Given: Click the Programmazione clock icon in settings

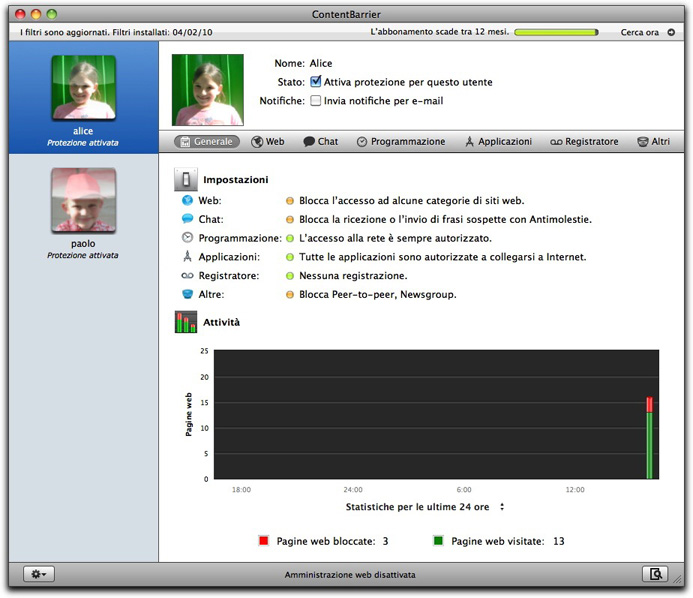Looking at the screenshot, I should click(x=187, y=238).
